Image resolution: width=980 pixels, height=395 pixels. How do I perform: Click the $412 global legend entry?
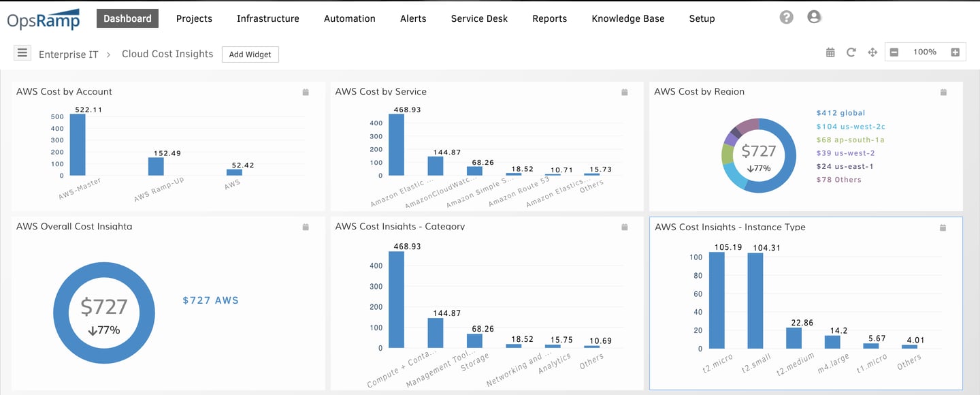coord(840,112)
